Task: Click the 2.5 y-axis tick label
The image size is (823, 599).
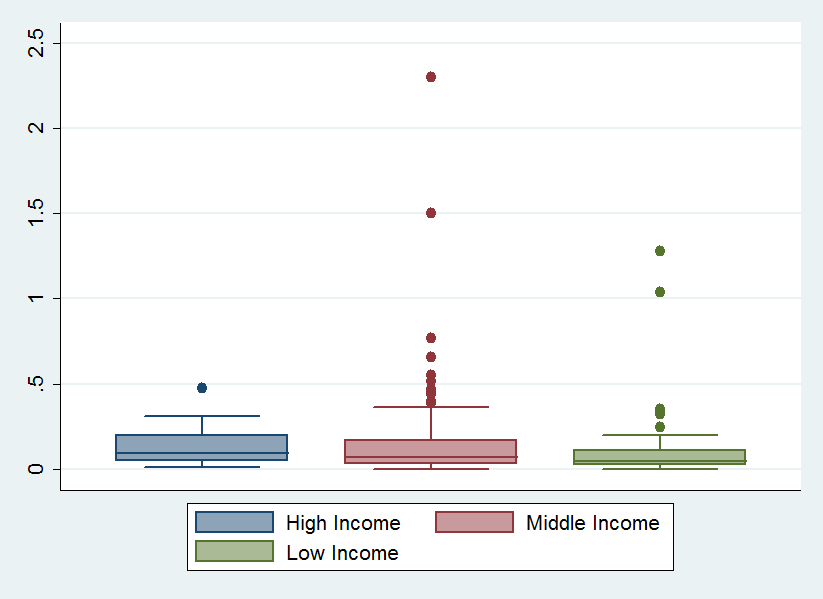Action: point(37,43)
